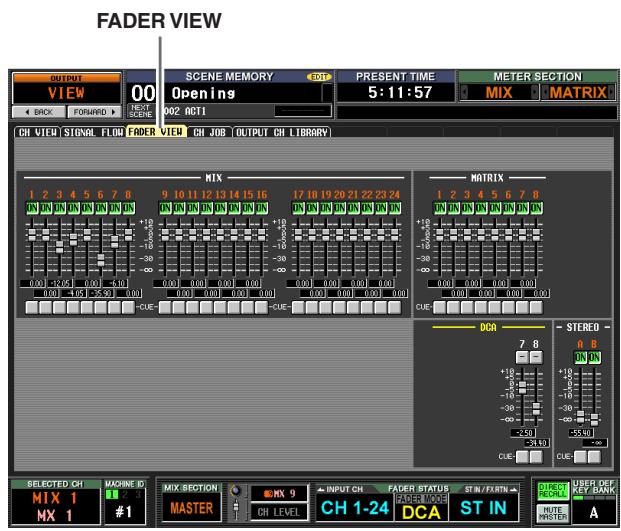Toggle MIX channel 24 ON button
This screenshot has height=531, width=621.
pyautogui.click(x=394, y=208)
